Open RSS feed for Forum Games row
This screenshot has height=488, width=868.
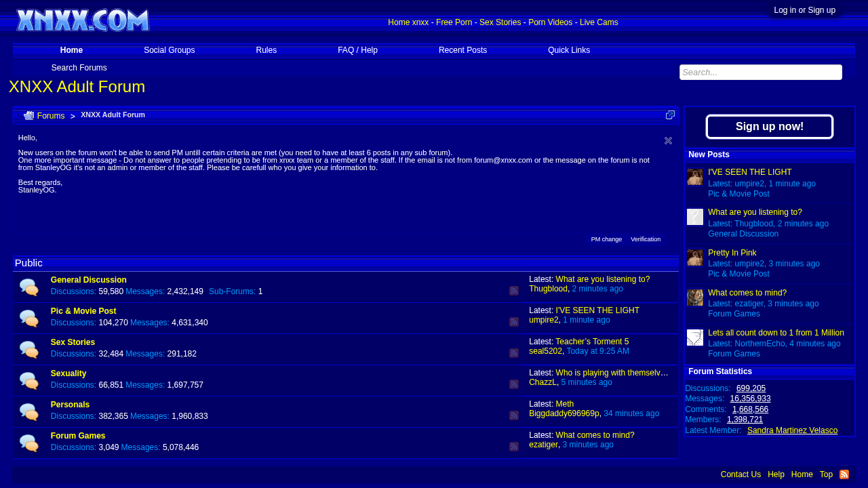[514, 447]
